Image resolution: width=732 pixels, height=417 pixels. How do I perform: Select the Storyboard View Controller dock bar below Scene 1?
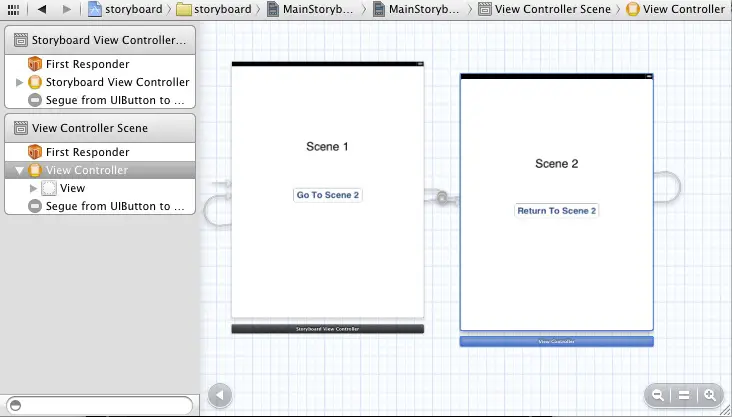coord(327,328)
